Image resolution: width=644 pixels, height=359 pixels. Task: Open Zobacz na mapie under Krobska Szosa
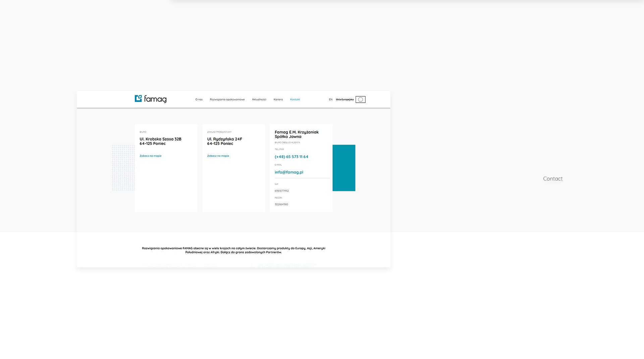150,156
